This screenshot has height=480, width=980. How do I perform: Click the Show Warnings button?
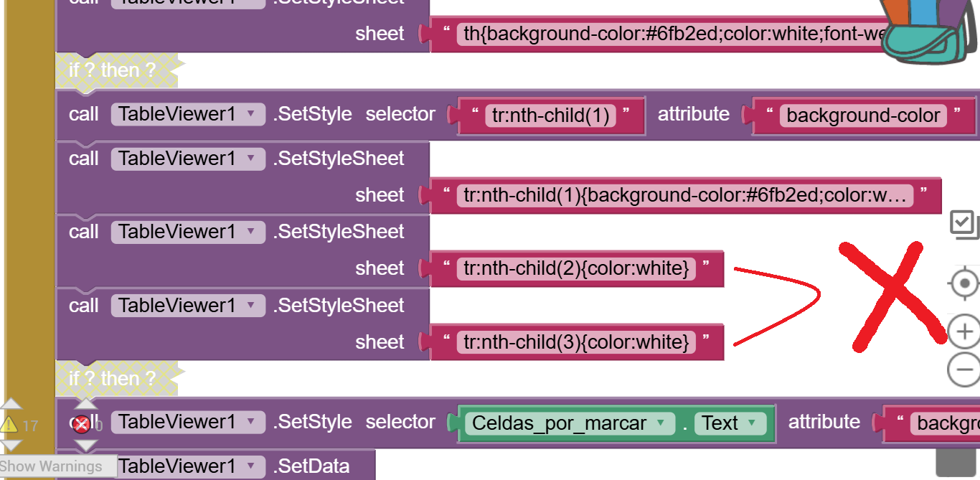58,466
